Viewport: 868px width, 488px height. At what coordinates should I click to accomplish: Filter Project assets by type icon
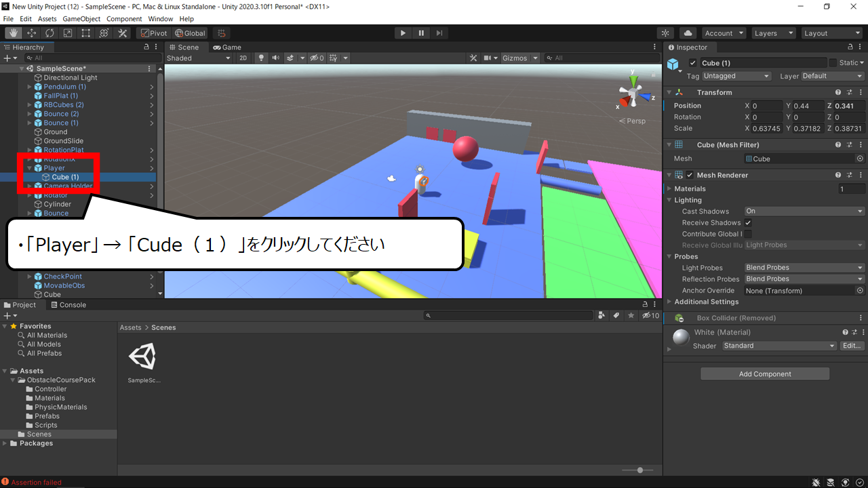pyautogui.click(x=602, y=316)
